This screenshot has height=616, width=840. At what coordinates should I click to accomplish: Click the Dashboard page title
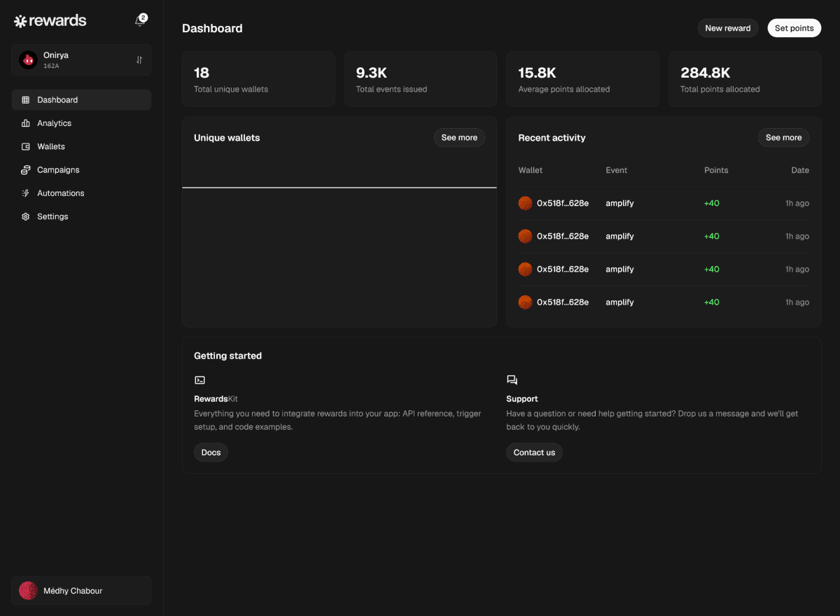(212, 29)
